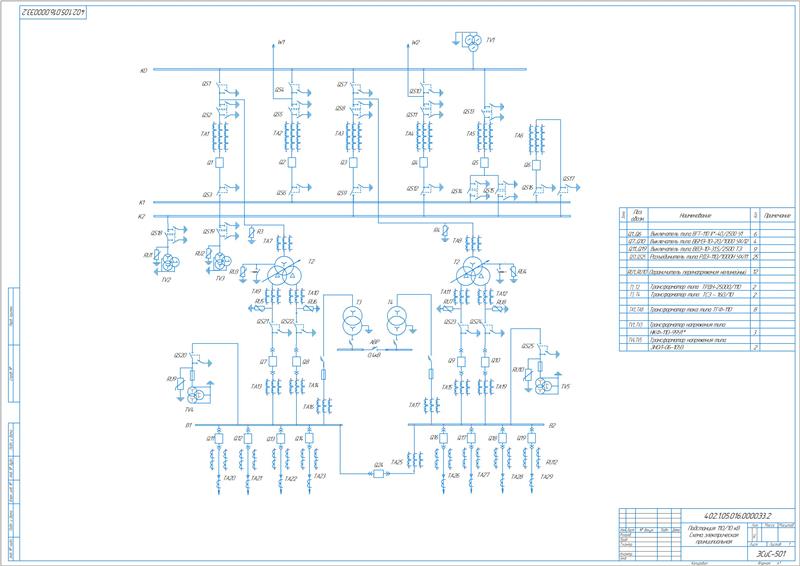Click label TA29 under feeder

[546, 477]
